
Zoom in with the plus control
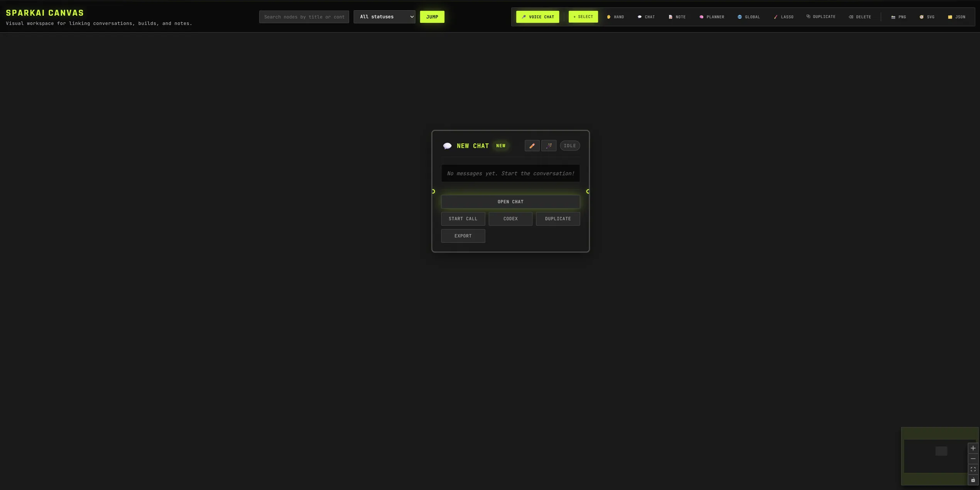973,448
